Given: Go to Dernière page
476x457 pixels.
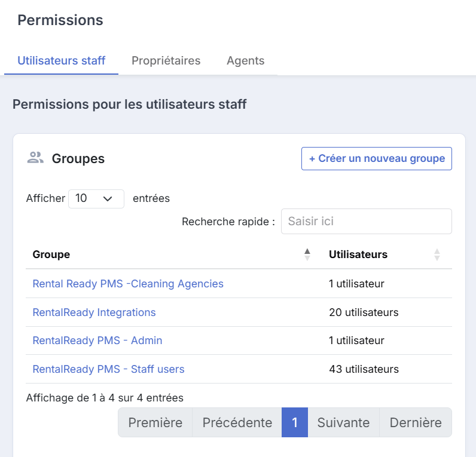Looking at the screenshot, I should point(416,422).
